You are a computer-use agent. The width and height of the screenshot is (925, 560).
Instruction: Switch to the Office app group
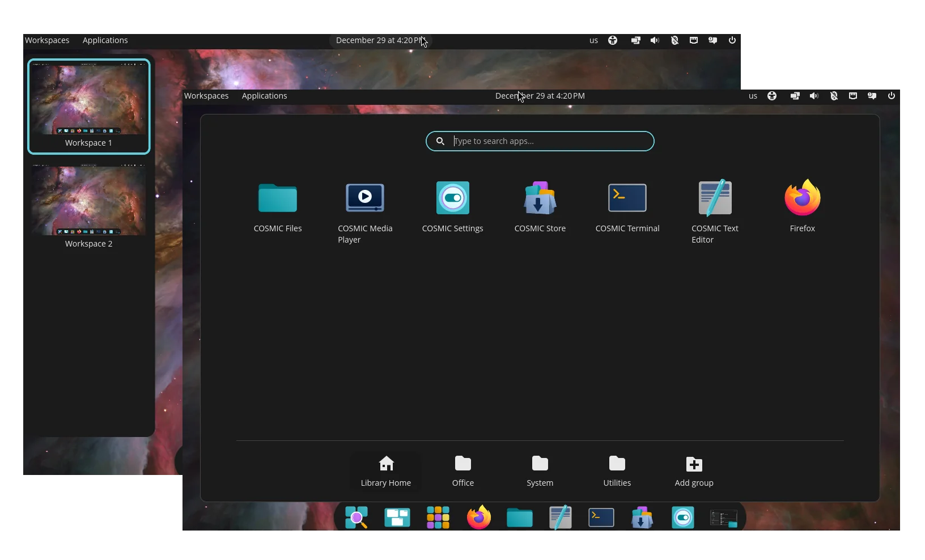(463, 471)
